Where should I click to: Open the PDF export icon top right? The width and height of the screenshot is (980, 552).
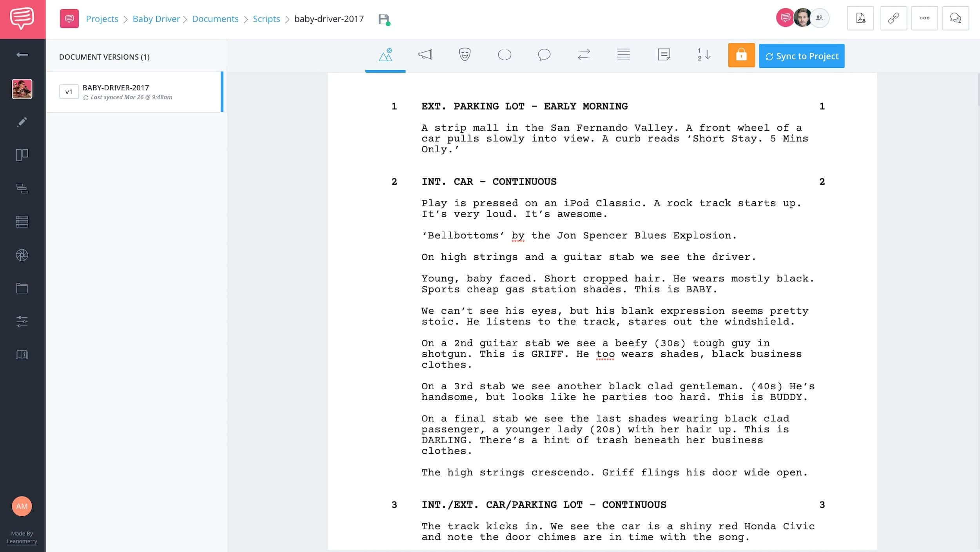(860, 18)
